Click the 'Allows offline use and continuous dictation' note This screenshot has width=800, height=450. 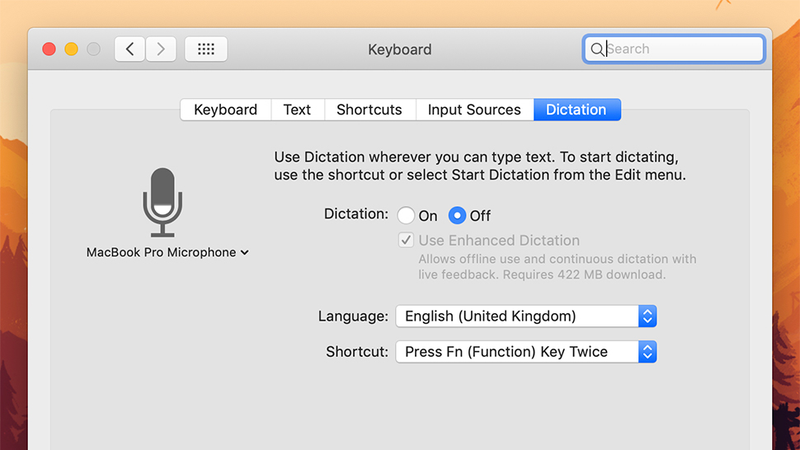pyautogui.click(x=557, y=267)
